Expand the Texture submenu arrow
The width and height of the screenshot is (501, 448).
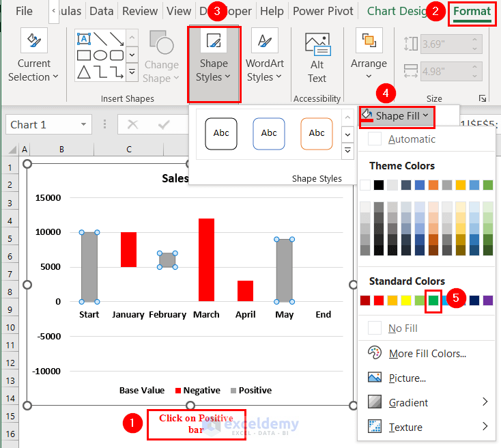pos(485,426)
